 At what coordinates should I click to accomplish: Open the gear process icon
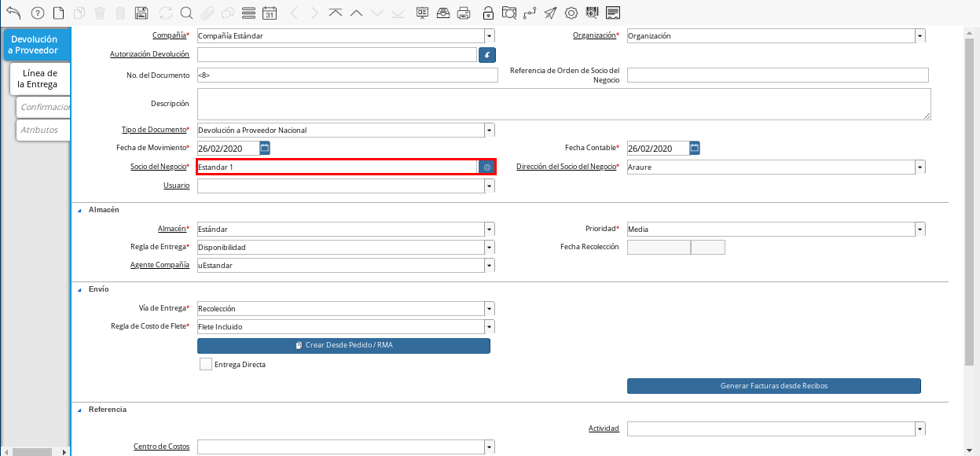[571, 13]
